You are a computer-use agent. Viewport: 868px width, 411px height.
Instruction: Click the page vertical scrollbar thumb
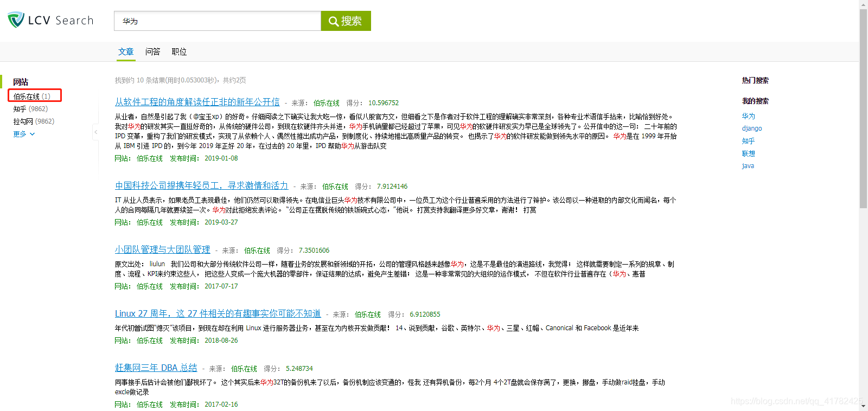click(863, 108)
